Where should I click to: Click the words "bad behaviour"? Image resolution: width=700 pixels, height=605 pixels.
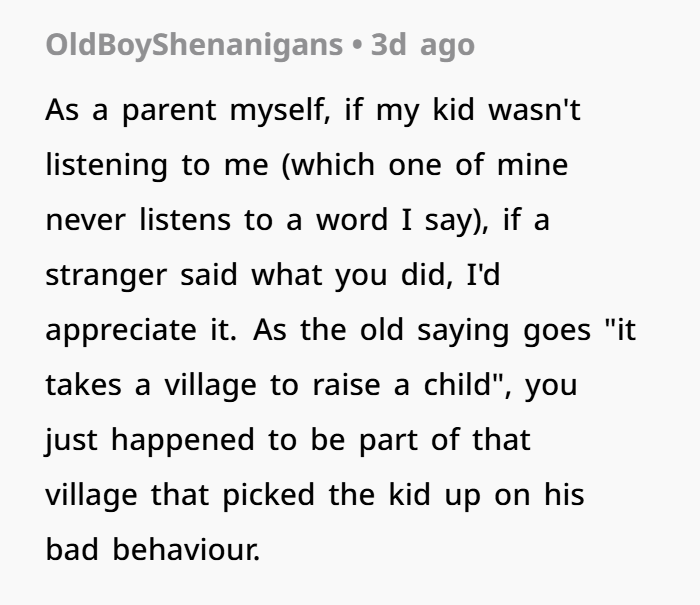click(150, 548)
